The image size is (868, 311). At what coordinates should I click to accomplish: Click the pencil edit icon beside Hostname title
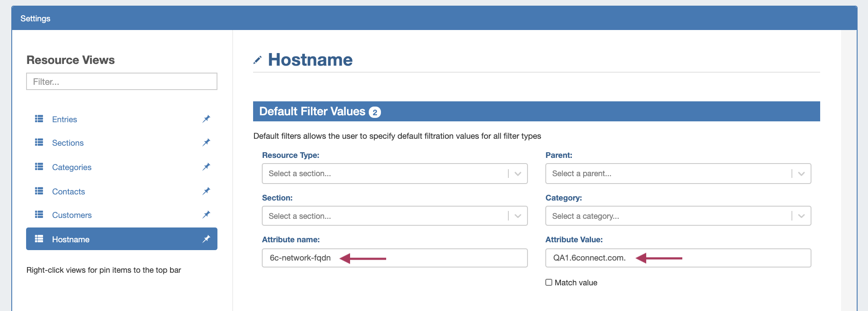pos(257,60)
